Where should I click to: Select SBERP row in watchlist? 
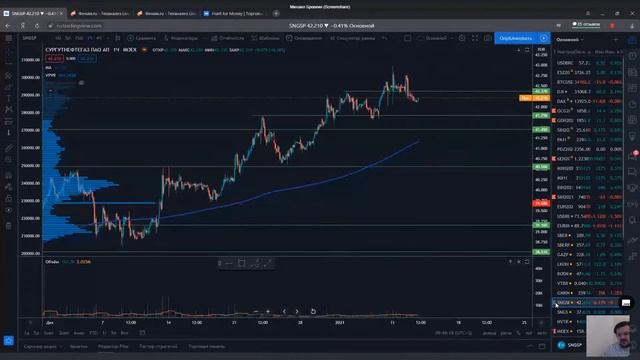point(589,245)
